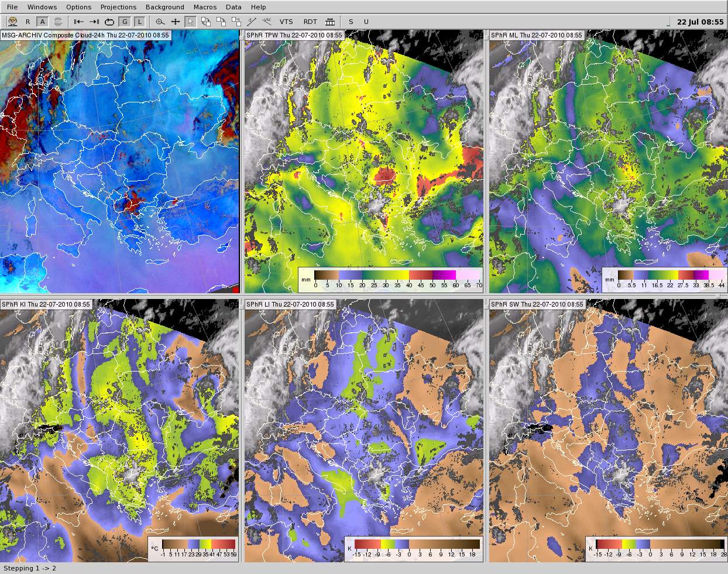Open the File menu
The height and width of the screenshot is (574, 728).
click(12, 7)
